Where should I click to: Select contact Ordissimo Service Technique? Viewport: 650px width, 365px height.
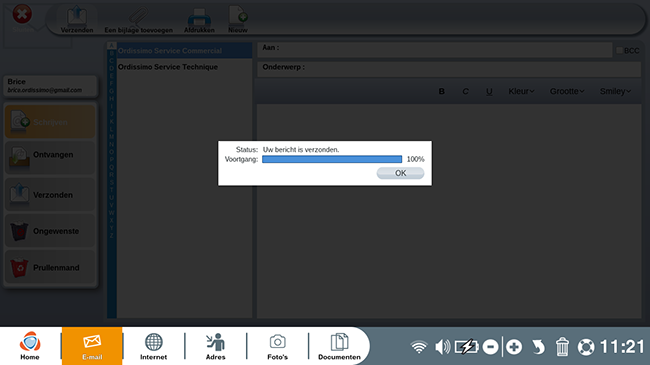point(168,67)
